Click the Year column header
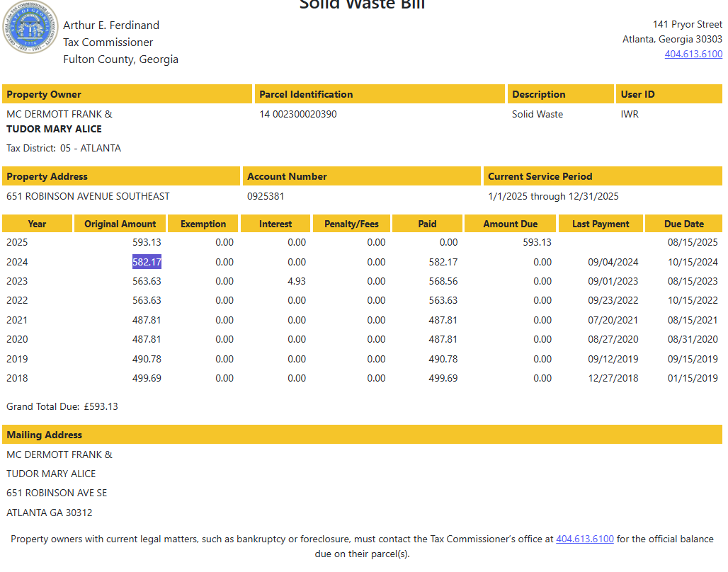The height and width of the screenshot is (572, 728). pos(37,224)
